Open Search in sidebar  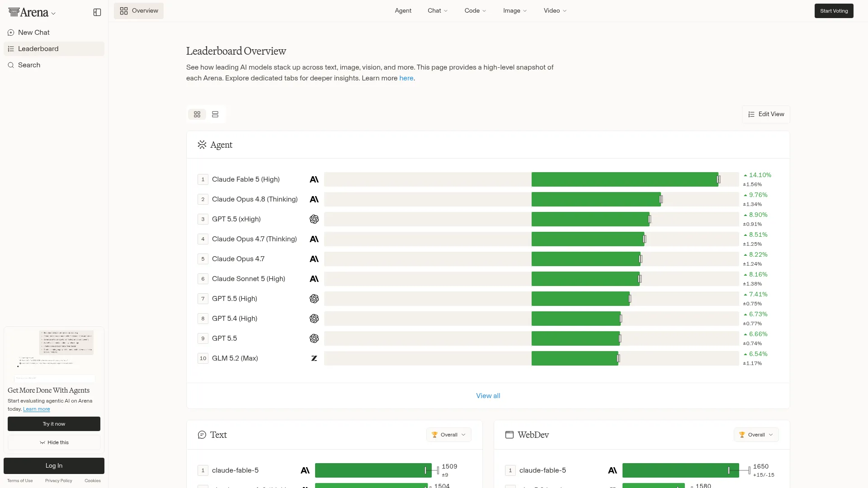(54, 65)
